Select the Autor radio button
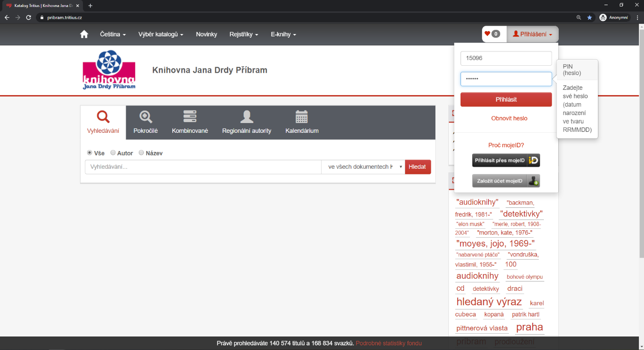 113,152
